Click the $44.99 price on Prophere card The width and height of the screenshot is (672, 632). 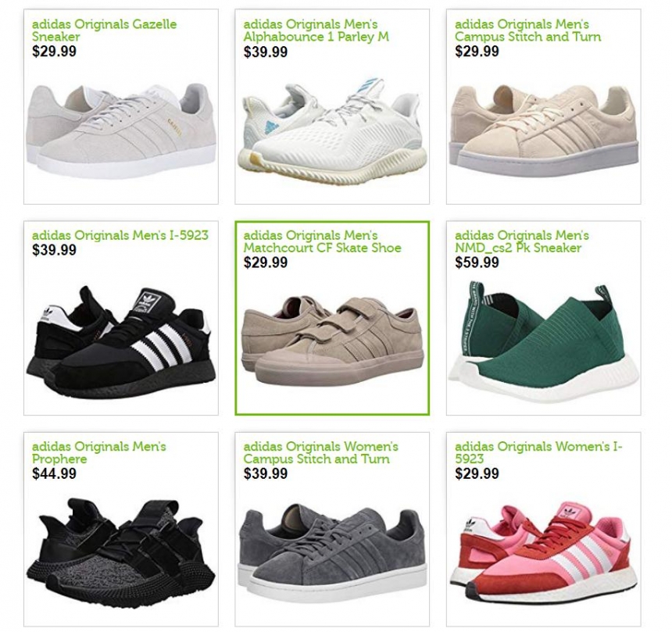coord(55,473)
